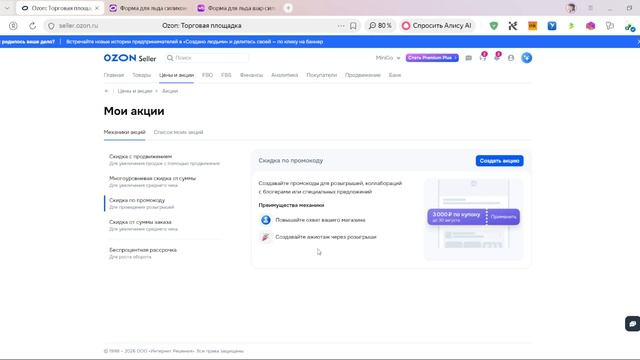Close the Ozon Торговая площадка tab
The width and height of the screenshot is (640, 360).
(97, 8)
